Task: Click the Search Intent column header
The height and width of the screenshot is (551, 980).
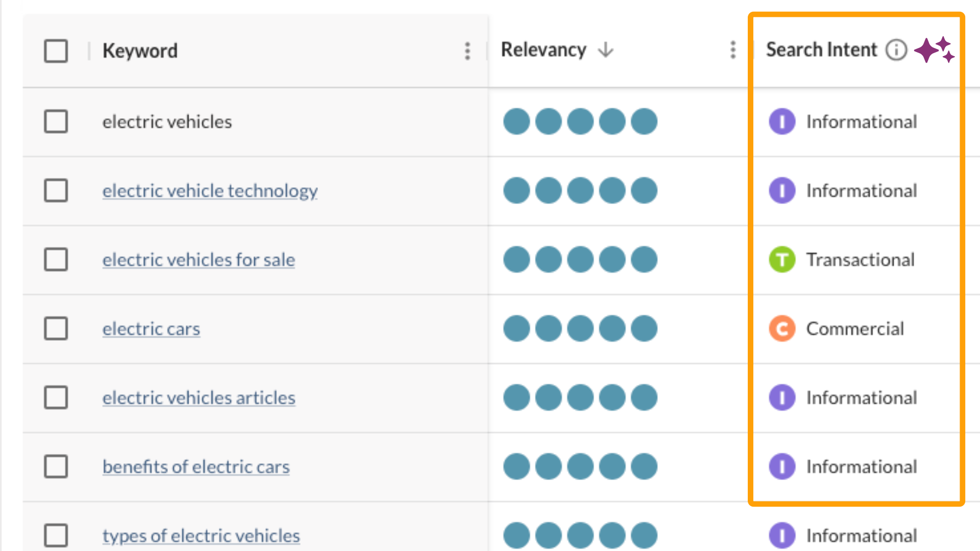Action: 821,50
